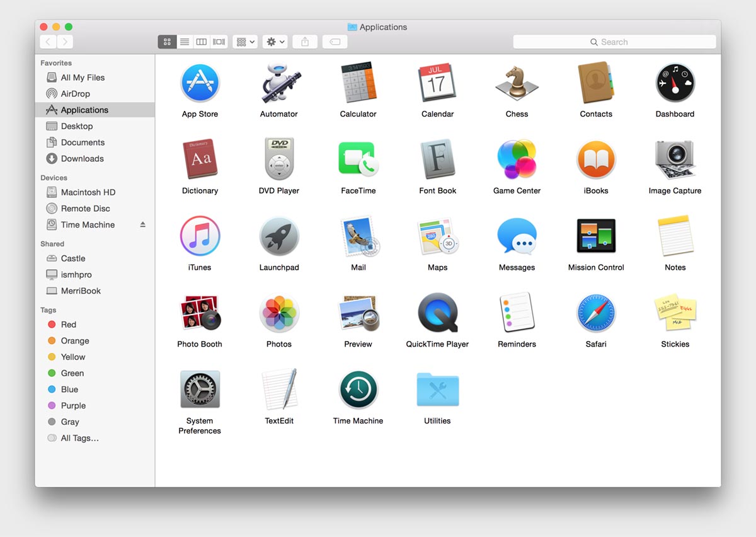Click the Dashboard app icon
This screenshot has width=756, height=537.
click(x=675, y=83)
